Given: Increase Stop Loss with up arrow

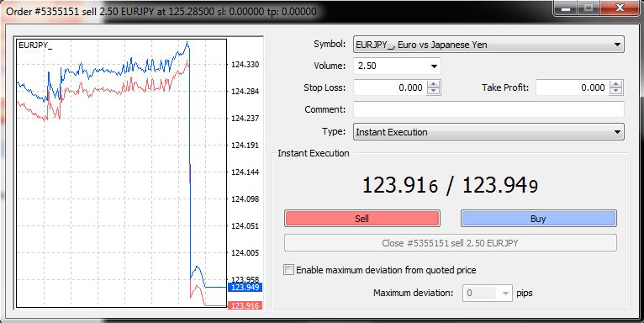Looking at the screenshot, I should tap(433, 84).
